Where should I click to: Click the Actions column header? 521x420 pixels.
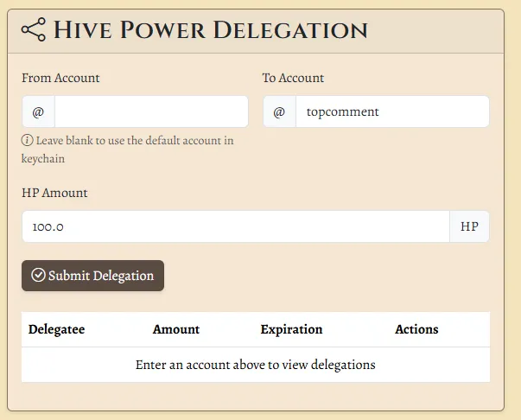coord(416,329)
